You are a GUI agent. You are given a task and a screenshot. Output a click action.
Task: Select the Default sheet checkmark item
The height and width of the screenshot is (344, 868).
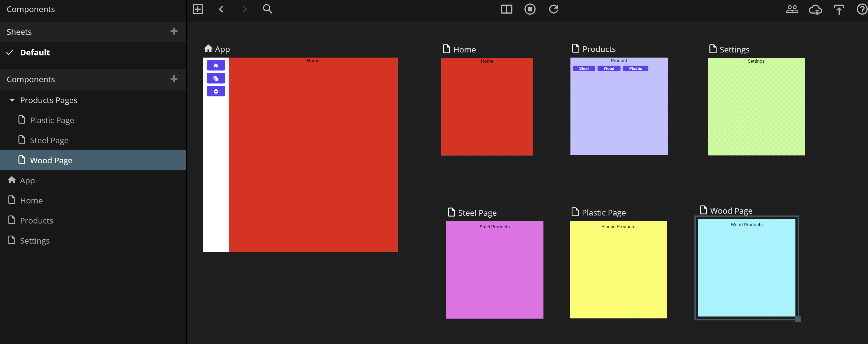click(x=35, y=52)
